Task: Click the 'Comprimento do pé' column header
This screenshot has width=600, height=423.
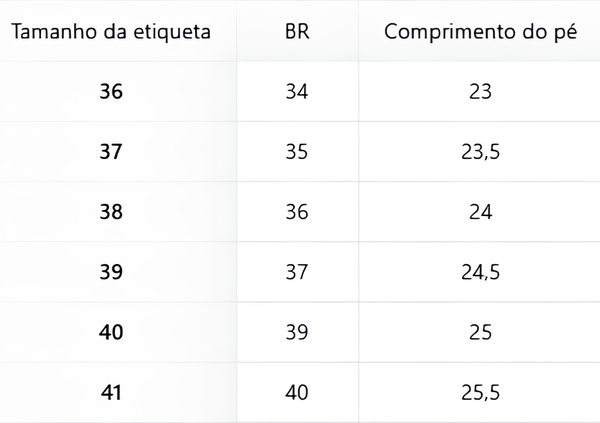Action: (x=480, y=31)
